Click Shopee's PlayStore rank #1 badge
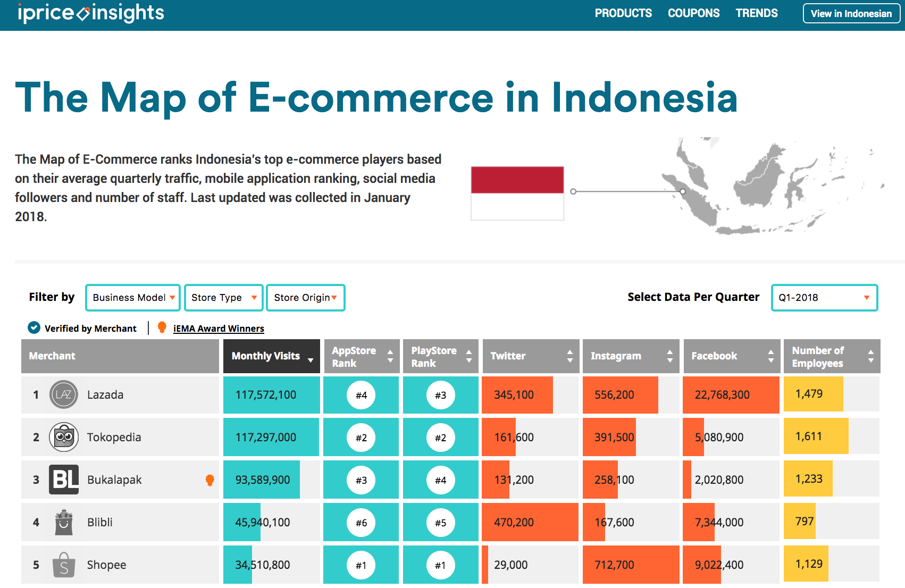This screenshot has height=588, width=905. coord(441,565)
